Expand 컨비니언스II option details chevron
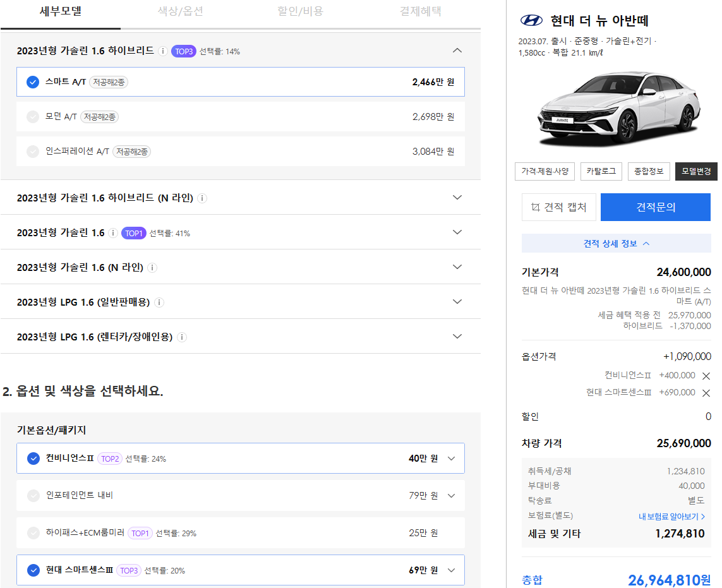The image size is (722, 588). (451, 459)
